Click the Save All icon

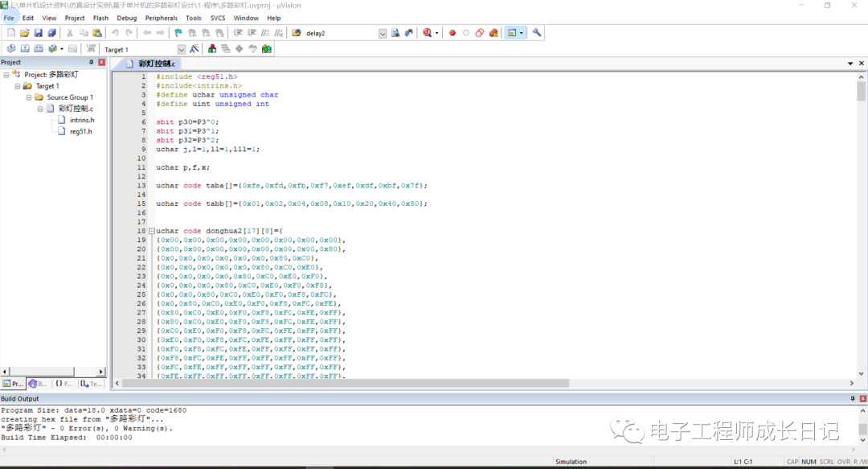pos(52,33)
